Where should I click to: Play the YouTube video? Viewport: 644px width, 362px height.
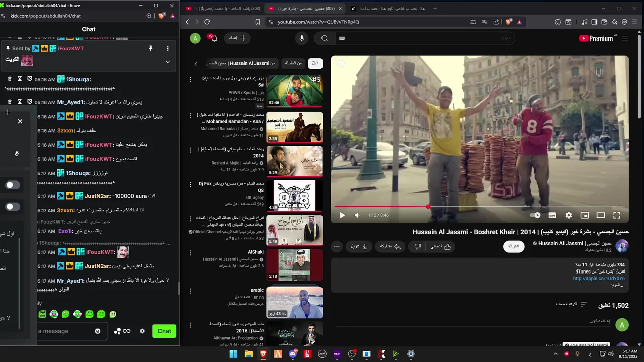pos(342,215)
